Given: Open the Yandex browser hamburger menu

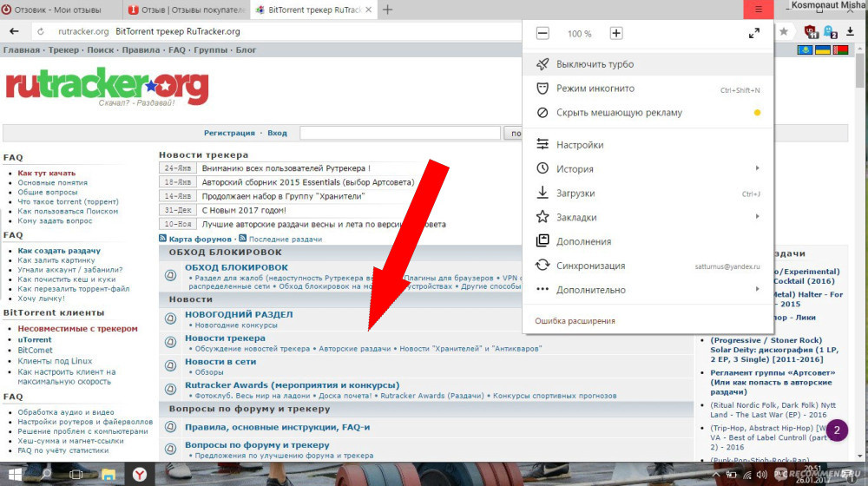Looking at the screenshot, I should click(x=759, y=10).
